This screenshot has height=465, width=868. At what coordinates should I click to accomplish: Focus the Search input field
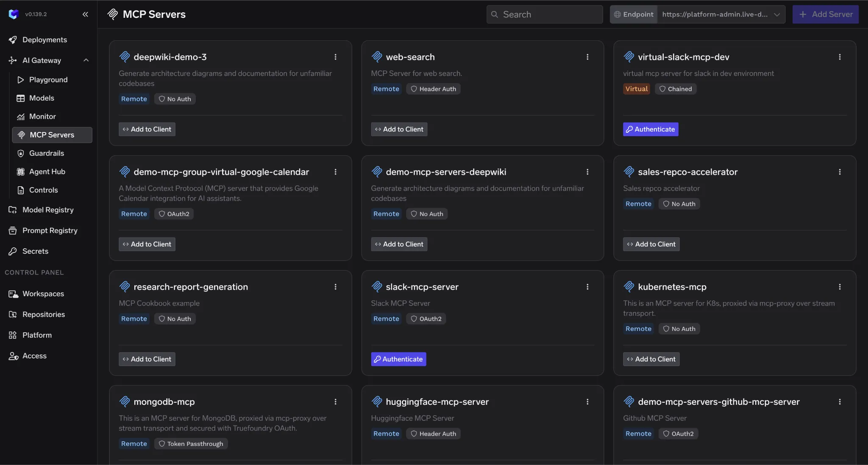click(545, 14)
